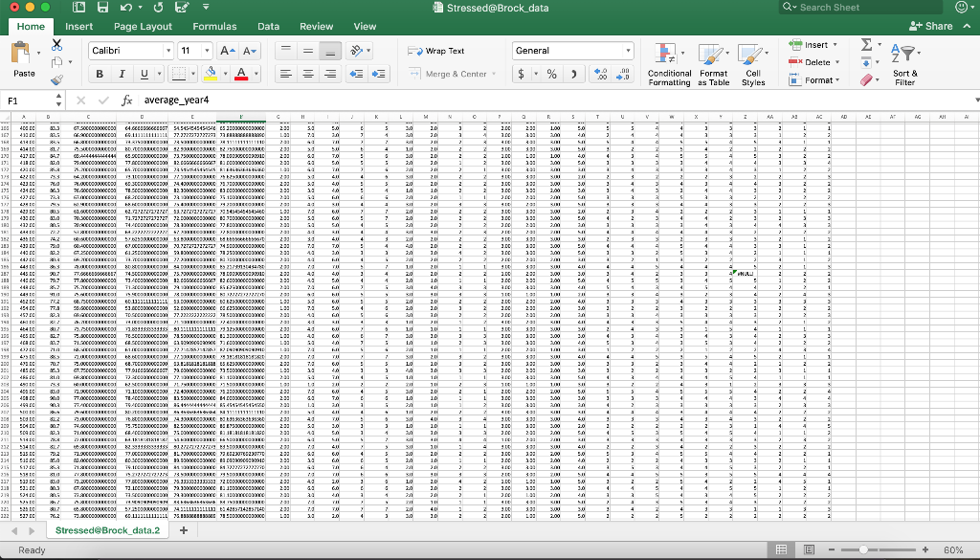Toggle Wrap Text option
This screenshot has width=980, height=560.
coord(436,51)
